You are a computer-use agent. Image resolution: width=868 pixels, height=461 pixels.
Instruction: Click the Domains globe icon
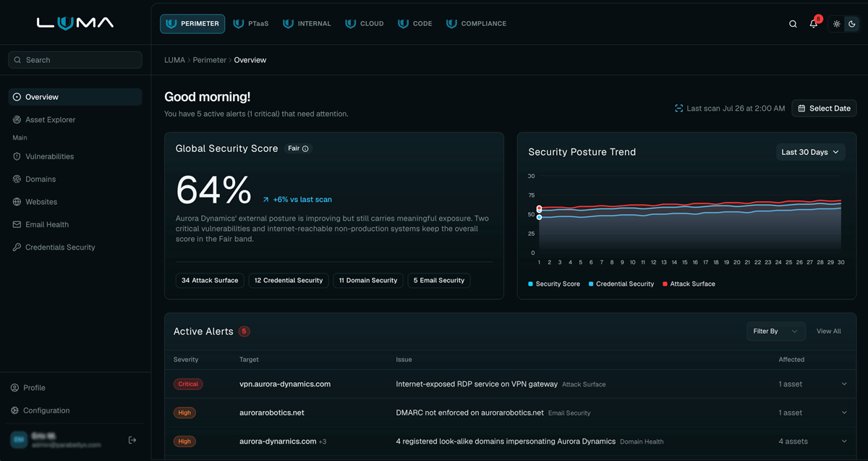coord(17,179)
